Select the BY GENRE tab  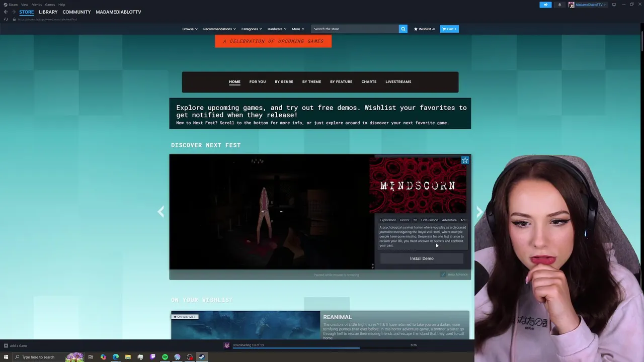(x=284, y=81)
